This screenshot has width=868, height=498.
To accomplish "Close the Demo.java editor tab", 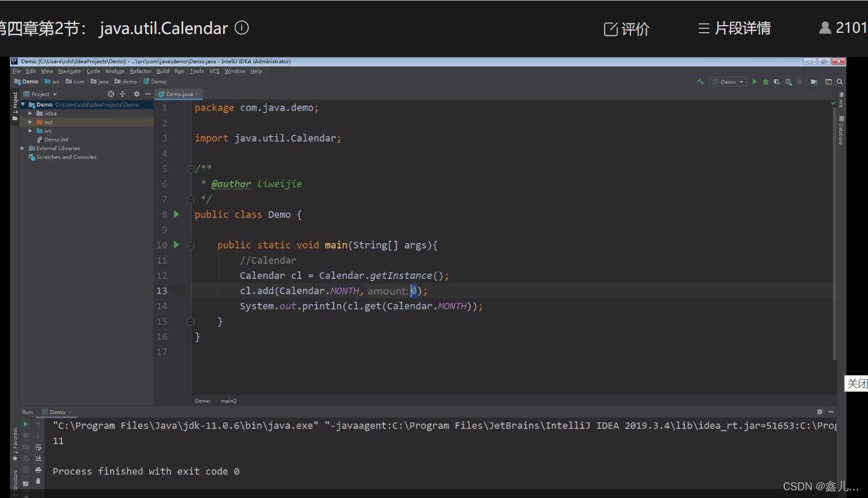I will tap(198, 94).
